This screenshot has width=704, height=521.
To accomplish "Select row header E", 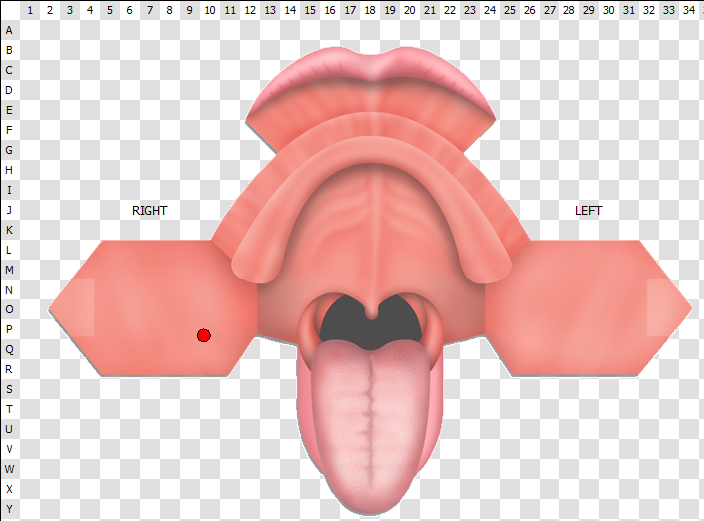I will point(9,110).
